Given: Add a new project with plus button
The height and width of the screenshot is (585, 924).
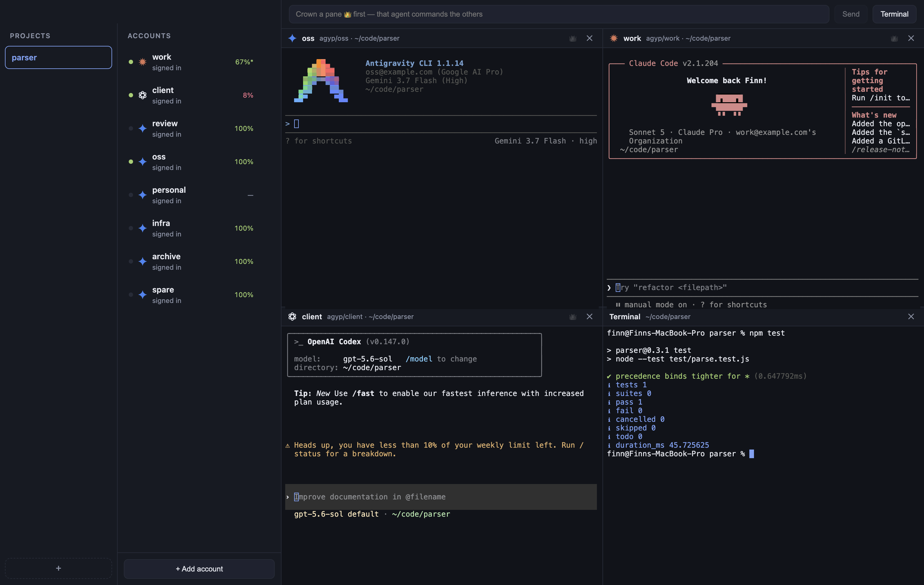Looking at the screenshot, I should coord(58,568).
